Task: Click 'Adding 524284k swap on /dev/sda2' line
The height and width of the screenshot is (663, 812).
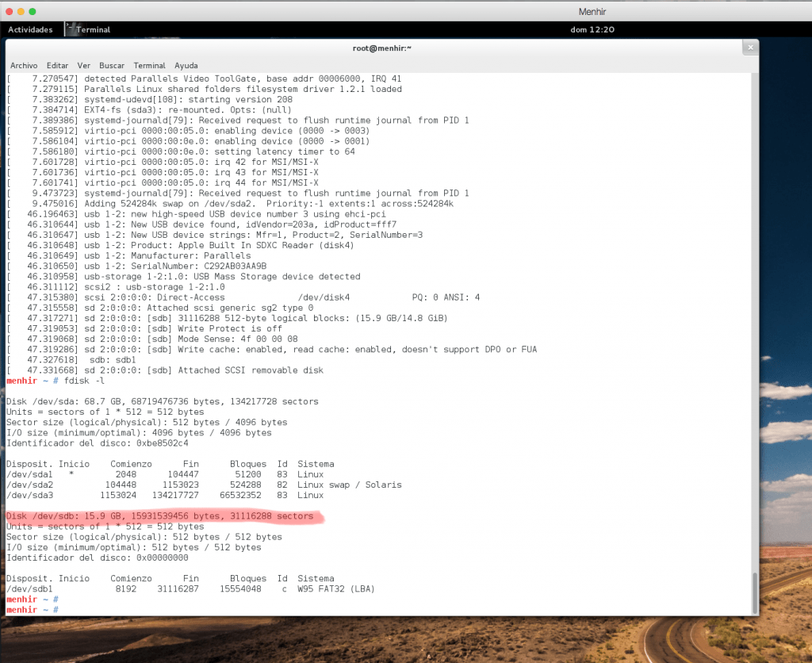Action: (230, 204)
